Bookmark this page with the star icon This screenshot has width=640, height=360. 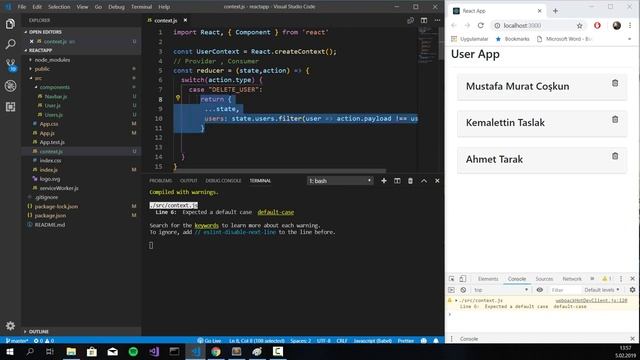point(579,26)
